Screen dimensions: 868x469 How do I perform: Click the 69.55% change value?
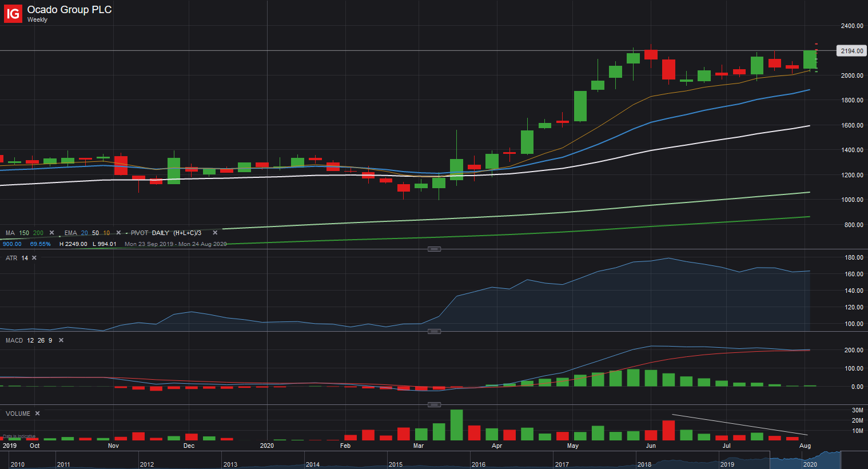[40, 244]
